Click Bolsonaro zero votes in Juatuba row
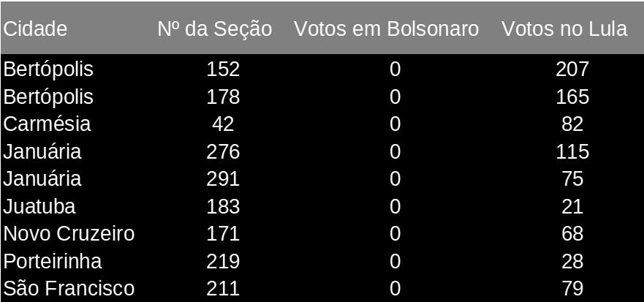The image size is (644, 302). pyautogui.click(x=395, y=206)
